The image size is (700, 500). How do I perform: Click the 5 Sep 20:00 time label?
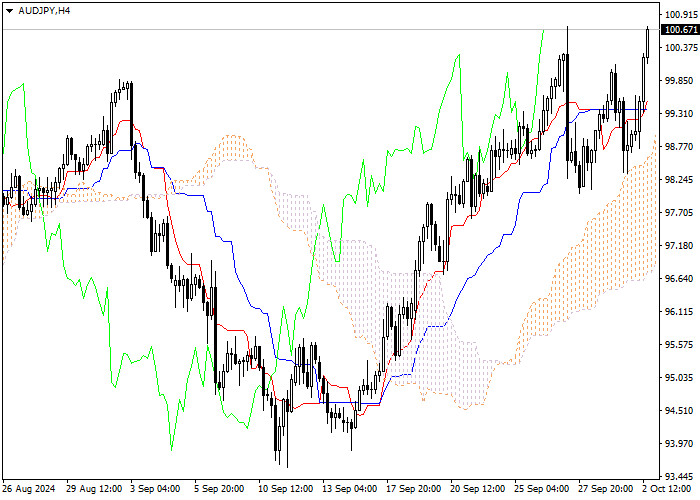(219, 489)
